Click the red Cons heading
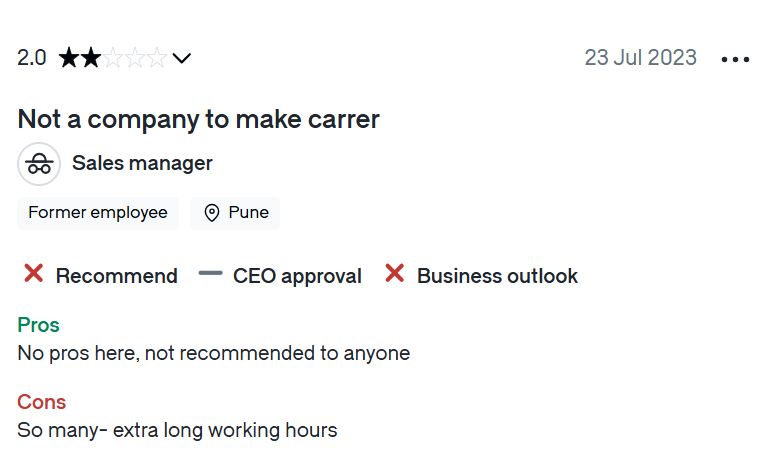The height and width of the screenshot is (459, 781). pyautogui.click(x=41, y=402)
